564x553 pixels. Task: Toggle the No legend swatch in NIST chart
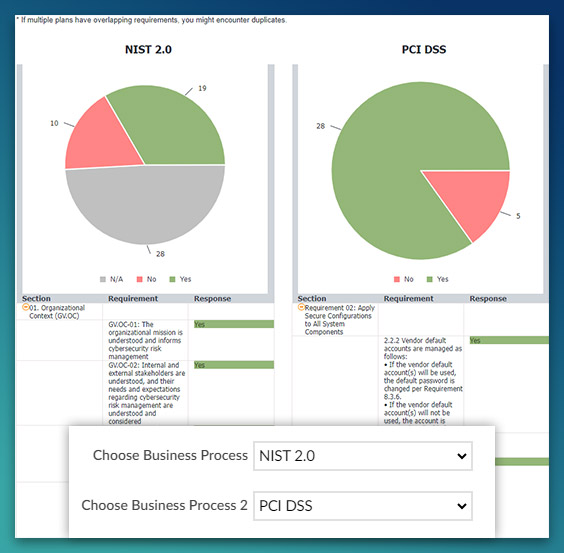[x=140, y=279]
